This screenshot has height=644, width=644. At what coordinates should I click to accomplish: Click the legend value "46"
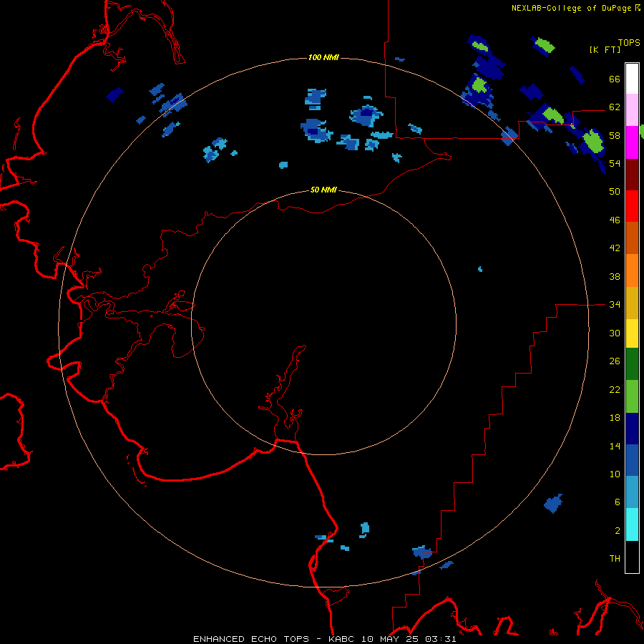tap(615, 220)
